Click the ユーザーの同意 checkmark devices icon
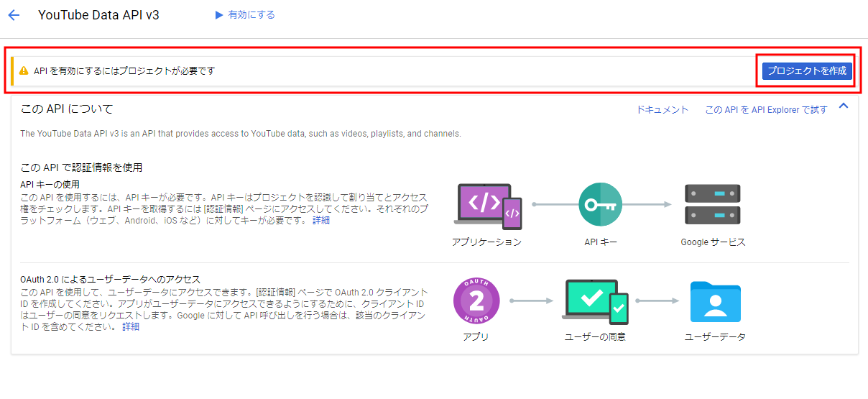 pos(595,303)
